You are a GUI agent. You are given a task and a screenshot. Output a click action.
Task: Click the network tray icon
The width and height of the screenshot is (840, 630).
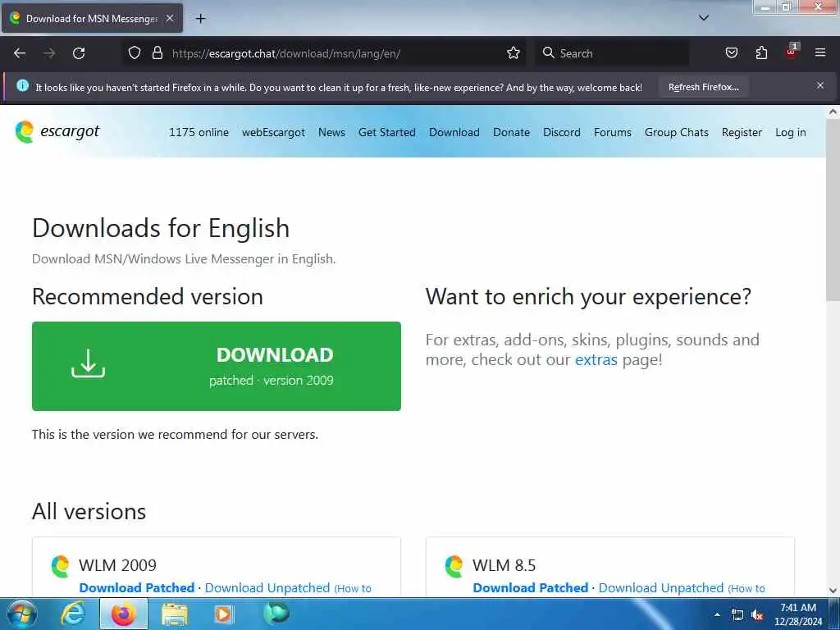click(737, 615)
